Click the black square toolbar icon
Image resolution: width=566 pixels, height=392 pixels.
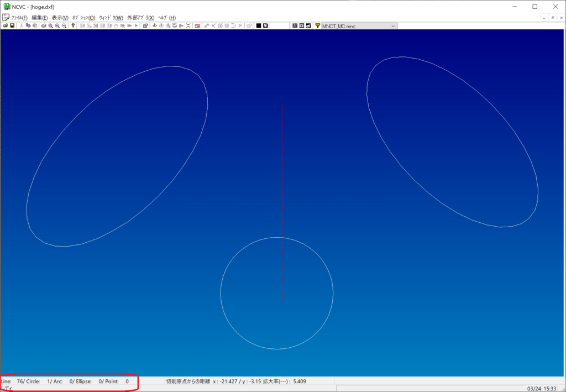[x=258, y=25]
